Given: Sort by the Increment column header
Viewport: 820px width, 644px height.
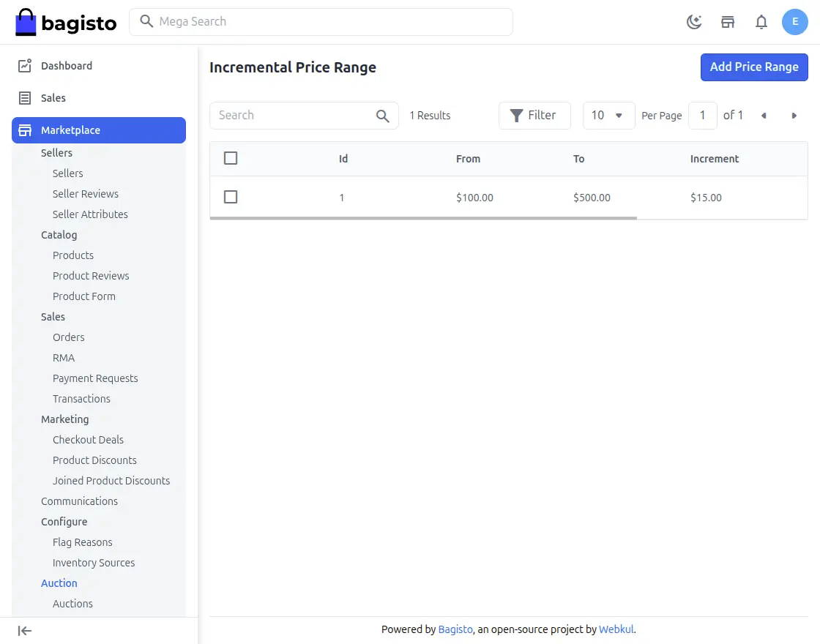Looking at the screenshot, I should (714, 159).
